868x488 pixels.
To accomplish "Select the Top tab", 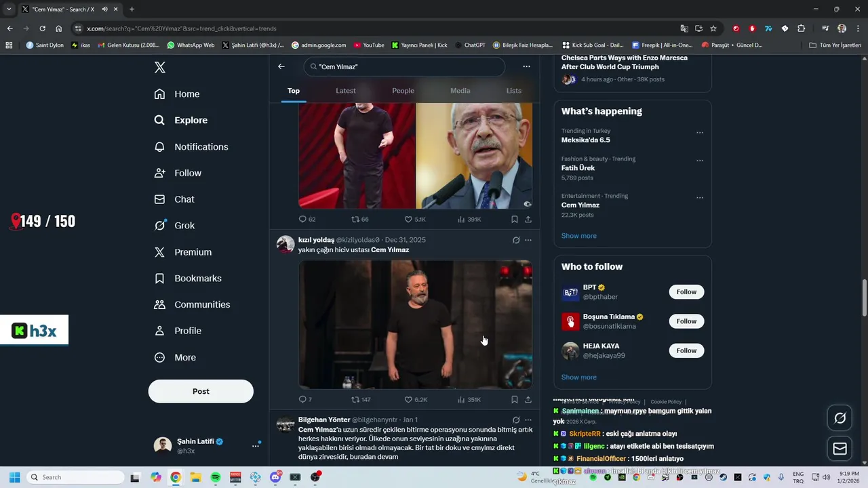I will tap(294, 91).
